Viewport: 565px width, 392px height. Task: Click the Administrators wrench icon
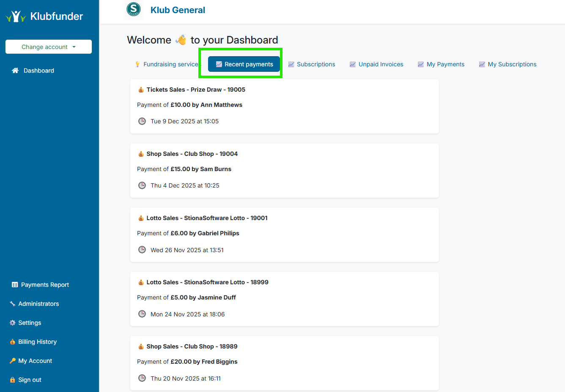click(13, 304)
